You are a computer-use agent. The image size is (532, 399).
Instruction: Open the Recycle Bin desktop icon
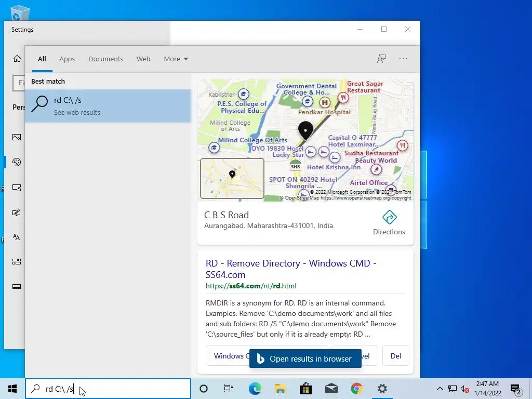coord(20,14)
